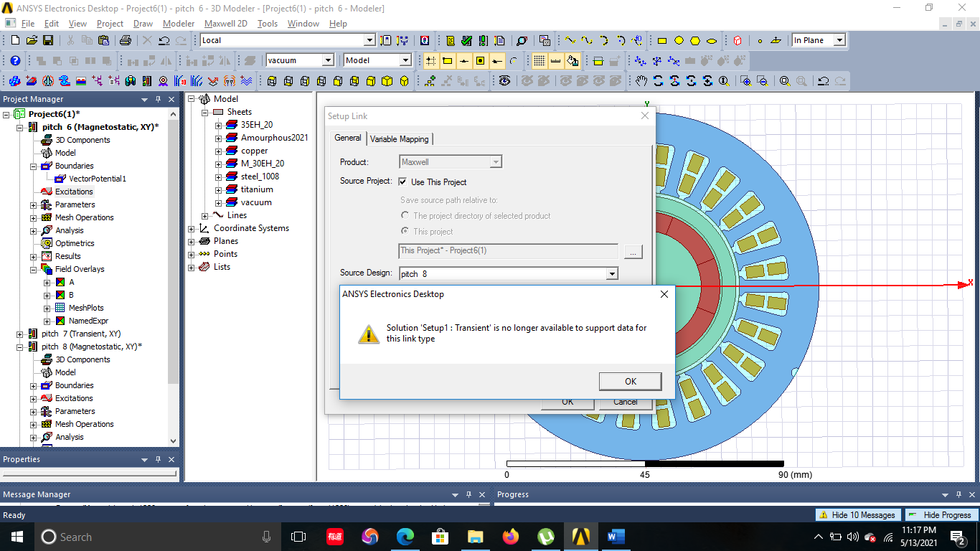980x551 pixels.
Task: Click the New project icon
Action: [15, 40]
